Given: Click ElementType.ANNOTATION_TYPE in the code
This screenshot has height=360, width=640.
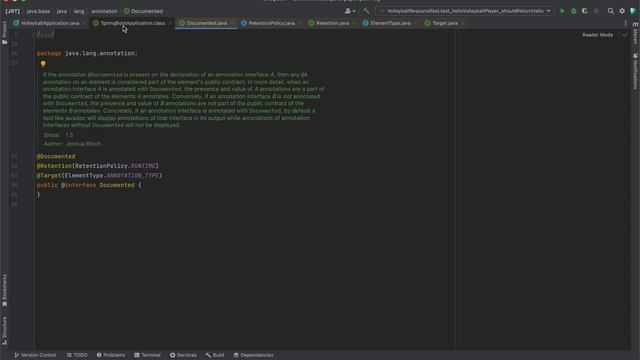Looking at the screenshot, I should point(112,176).
